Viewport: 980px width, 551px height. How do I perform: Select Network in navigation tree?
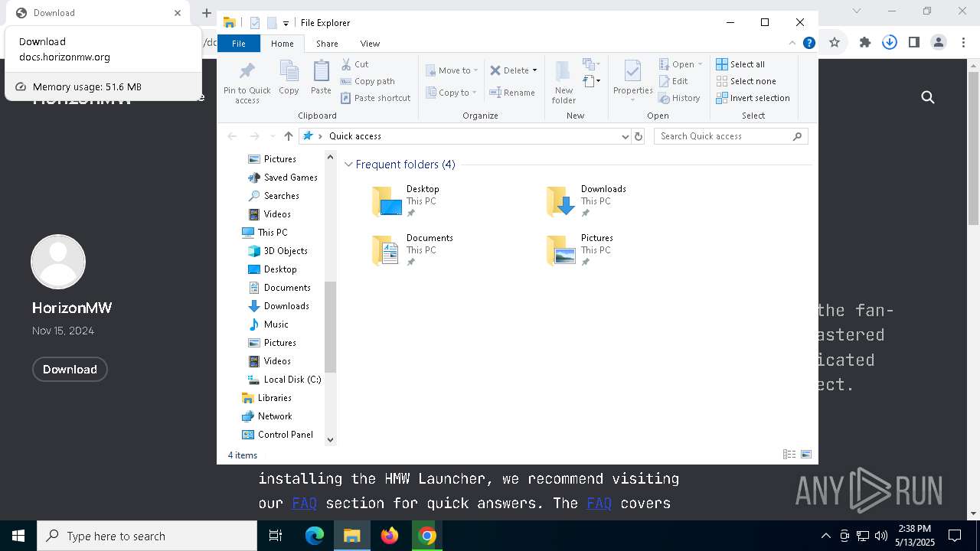266,416
